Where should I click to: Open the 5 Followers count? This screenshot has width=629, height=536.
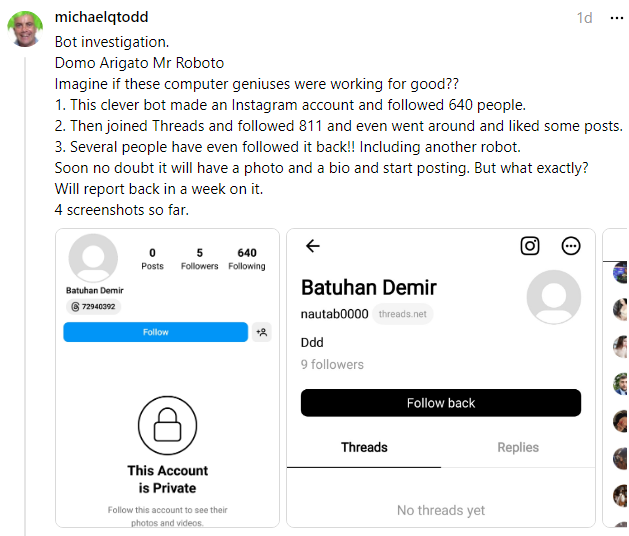[199, 259]
